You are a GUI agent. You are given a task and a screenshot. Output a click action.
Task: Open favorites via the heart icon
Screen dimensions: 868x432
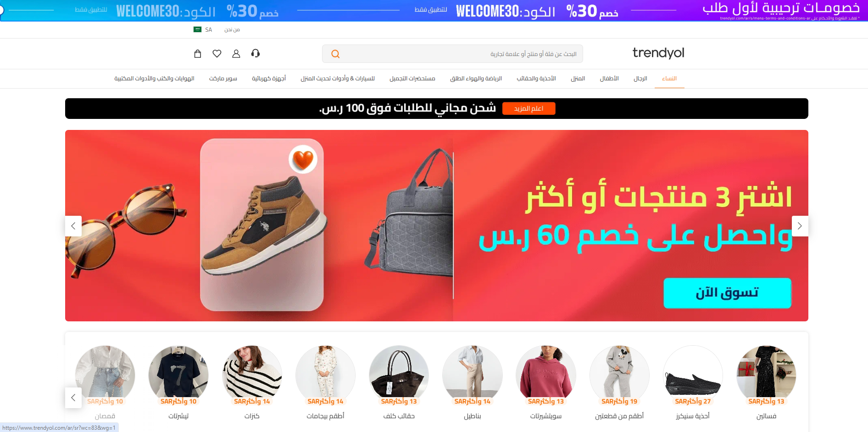point(217,54)
